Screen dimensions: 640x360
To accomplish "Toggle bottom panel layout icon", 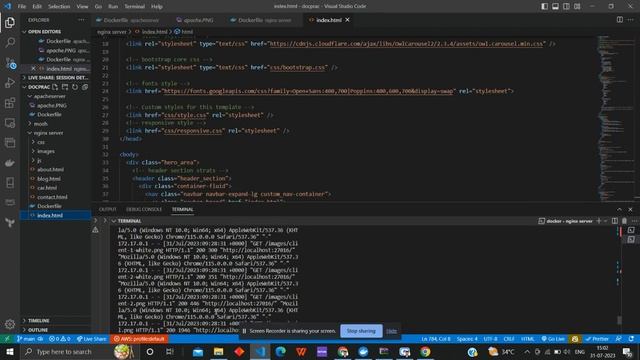I will 556,6.
